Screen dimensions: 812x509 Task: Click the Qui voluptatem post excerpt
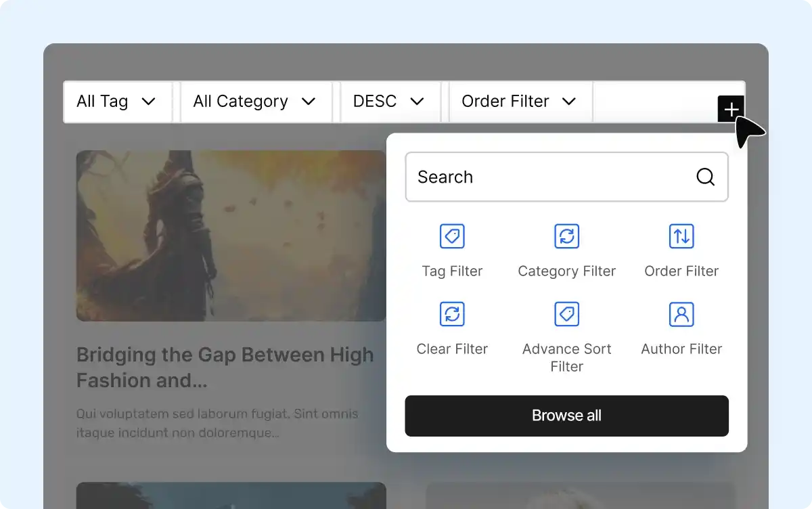pos(217,423)
